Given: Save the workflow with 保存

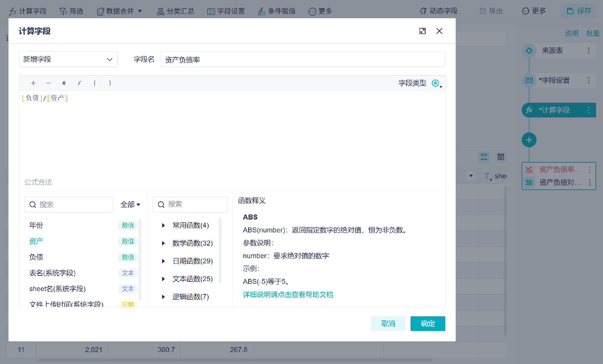Looking at the screenshot, I should coord(578,11).
